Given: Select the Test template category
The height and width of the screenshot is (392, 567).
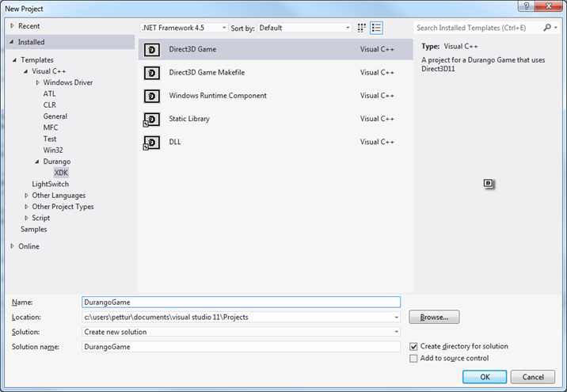Looking at the screenshot, I should pyautogui.click(x=50, y=139).
